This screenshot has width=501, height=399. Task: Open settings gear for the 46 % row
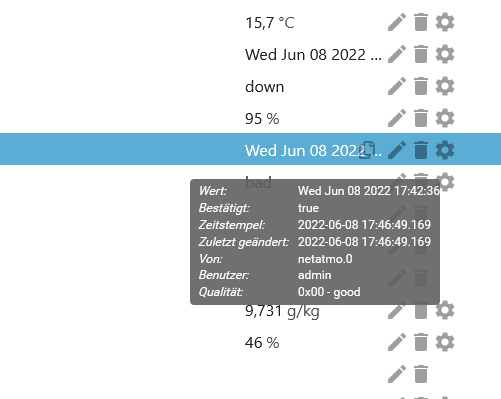tap(445, 342)
